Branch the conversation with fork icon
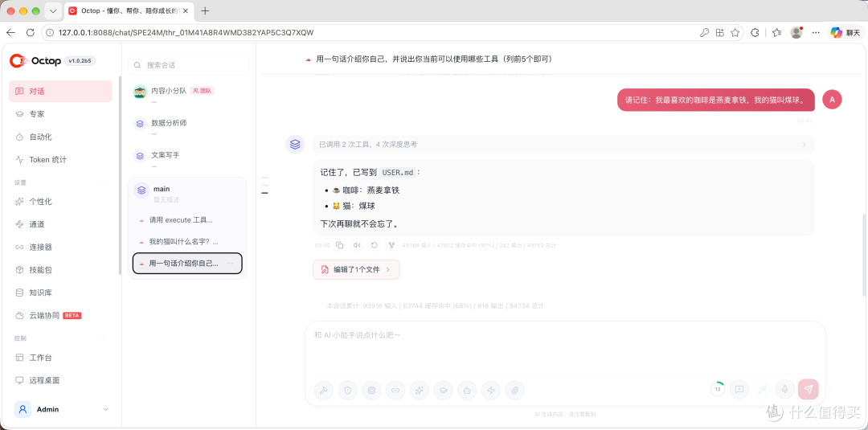Screen dimensions: 868x430 pyautogui.click(x=391, y=245)
